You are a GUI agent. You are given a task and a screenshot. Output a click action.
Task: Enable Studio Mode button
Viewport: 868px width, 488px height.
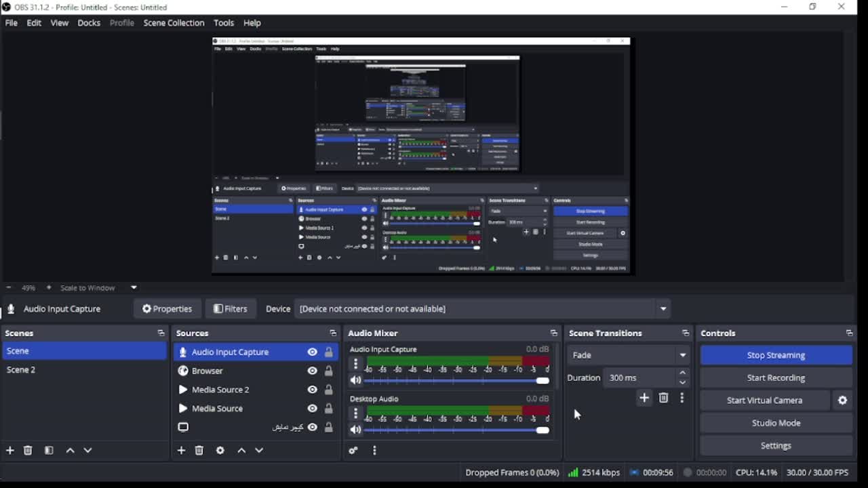[776, 423]
